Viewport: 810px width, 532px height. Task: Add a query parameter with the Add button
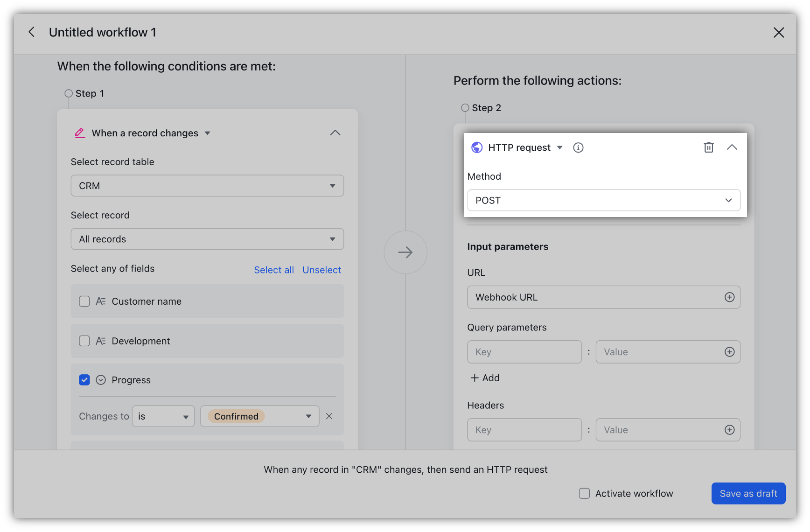pyautogui.click(x=485, y=378)
